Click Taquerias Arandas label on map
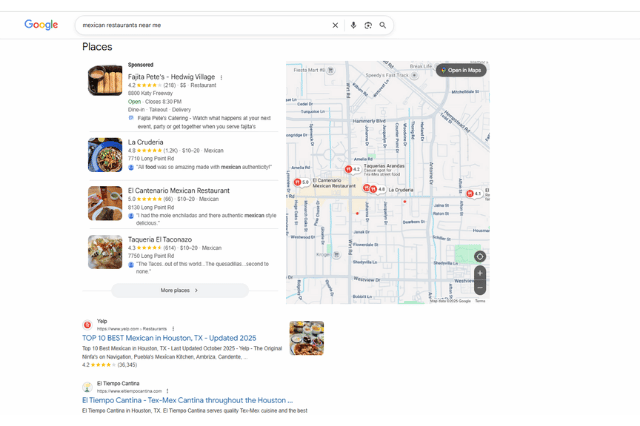This screenshot has width=640, height=426. point(384,166)
